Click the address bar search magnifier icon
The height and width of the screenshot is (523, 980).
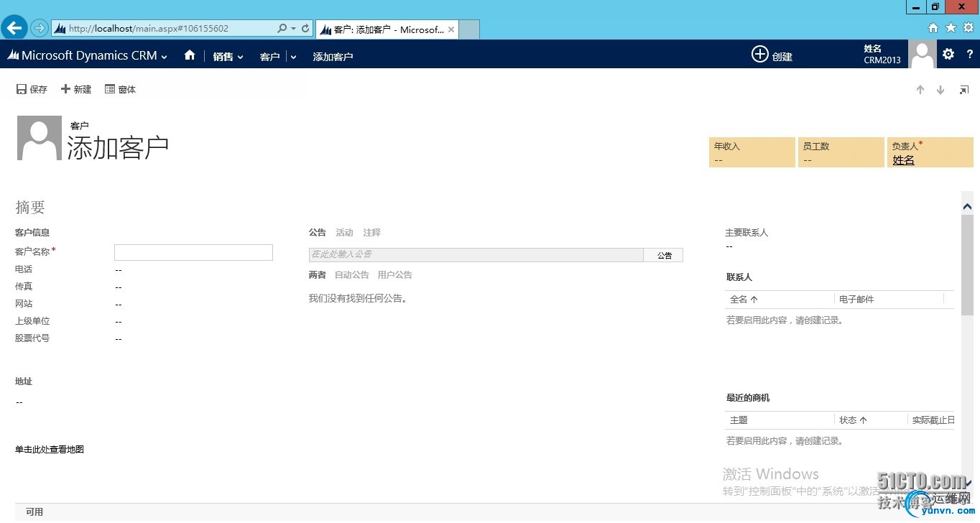(282, 29)
